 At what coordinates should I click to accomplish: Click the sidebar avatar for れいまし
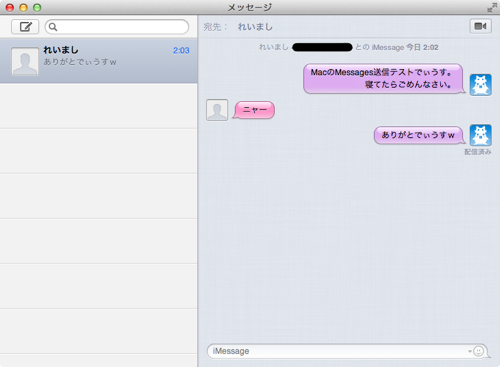[x=25, y=61]
